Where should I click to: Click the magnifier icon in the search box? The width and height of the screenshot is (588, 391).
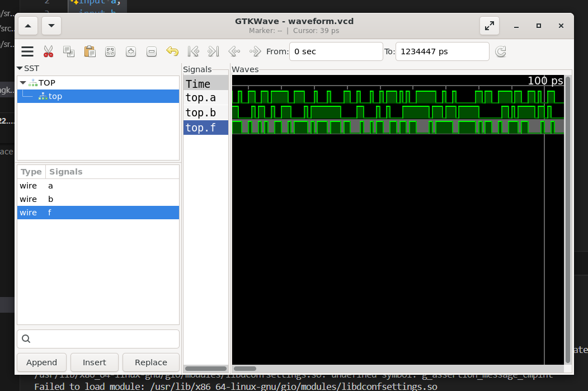26,339
